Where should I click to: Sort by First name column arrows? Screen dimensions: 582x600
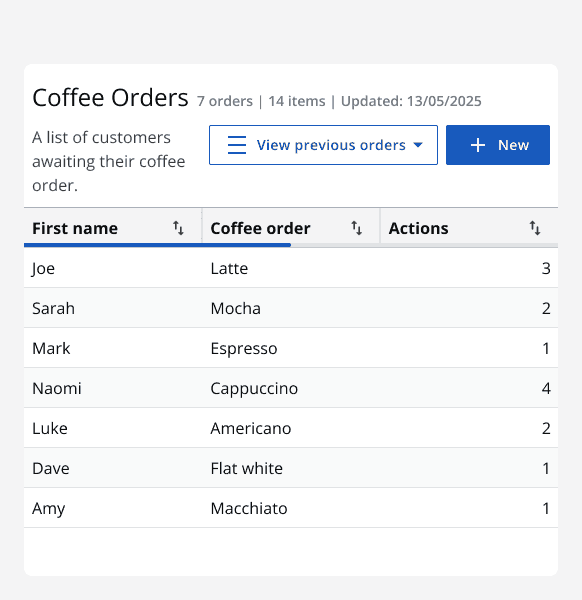pos(178,228)
